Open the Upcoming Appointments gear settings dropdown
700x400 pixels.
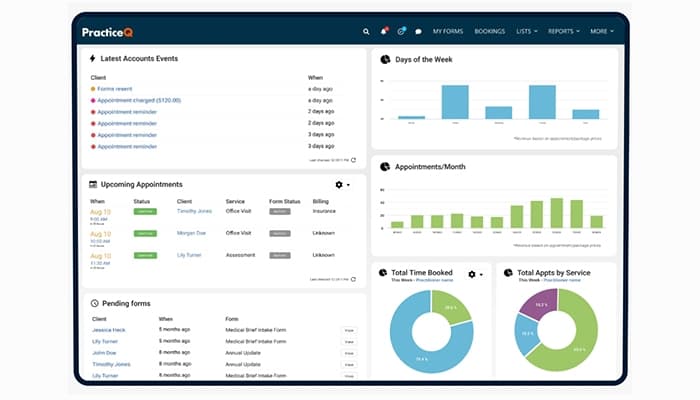click(x=342, y=185)
